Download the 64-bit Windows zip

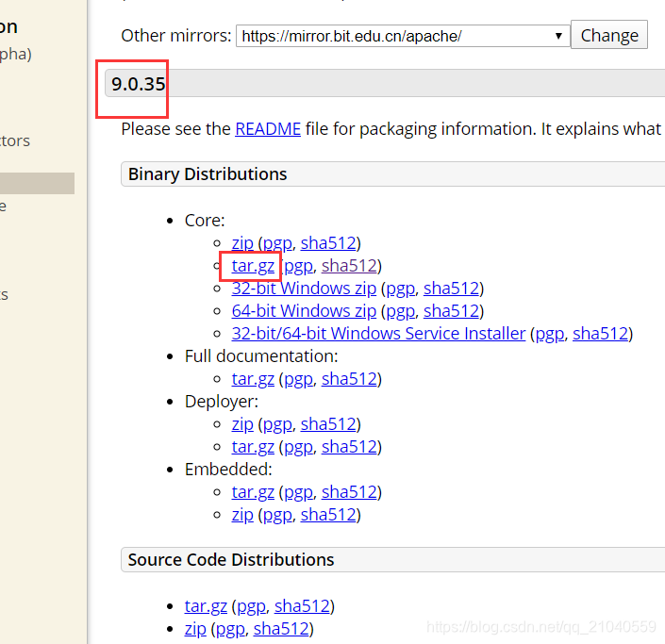coord(304,311)
